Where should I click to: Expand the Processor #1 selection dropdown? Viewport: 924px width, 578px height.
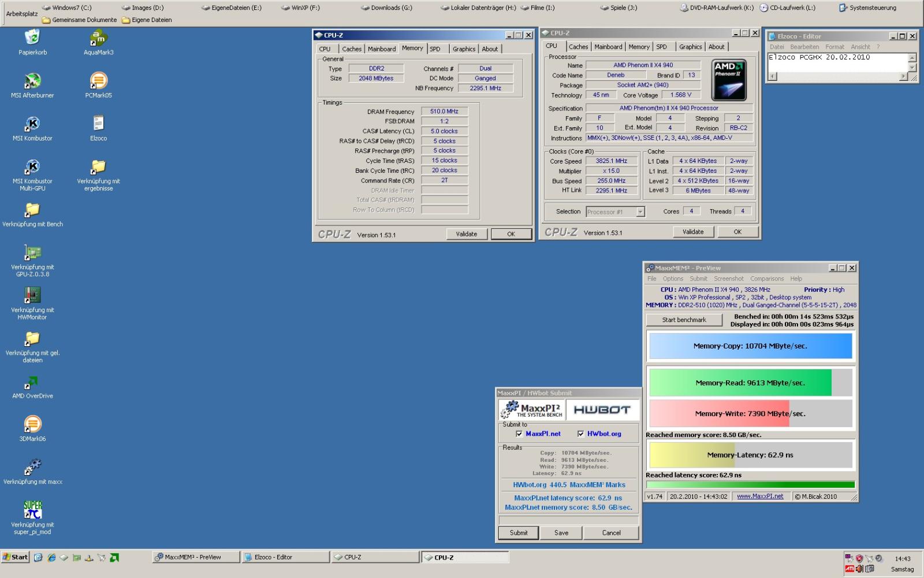[x=640, y=212]
